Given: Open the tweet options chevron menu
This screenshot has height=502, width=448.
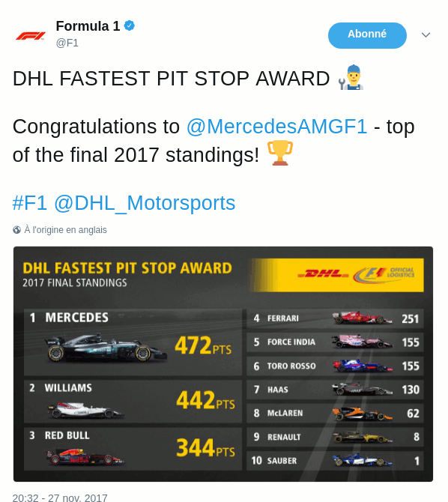Looking at the screenshot, I should click(x=426, y=34).
